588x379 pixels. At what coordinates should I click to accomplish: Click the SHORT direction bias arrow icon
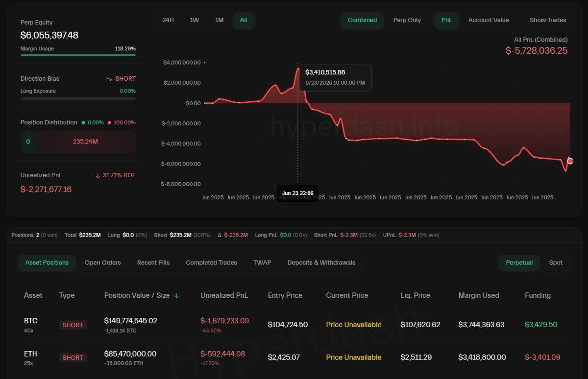click(x=109, y=79)
